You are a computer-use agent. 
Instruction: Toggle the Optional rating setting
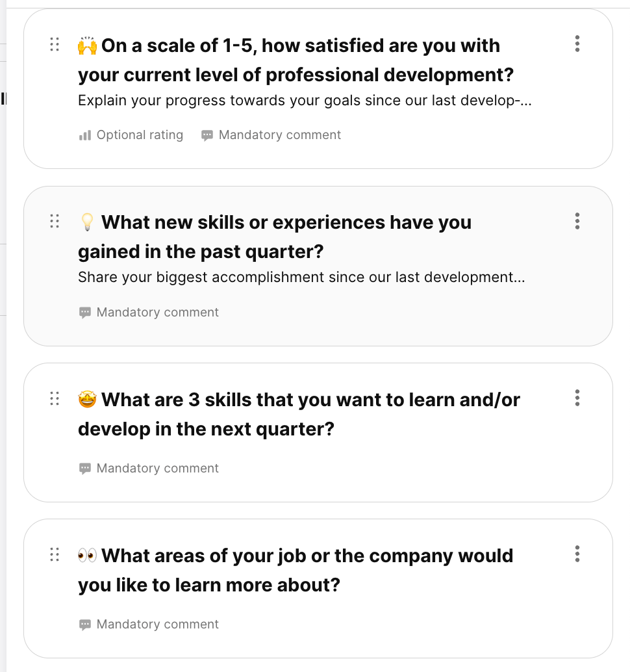tap(130, 135)
